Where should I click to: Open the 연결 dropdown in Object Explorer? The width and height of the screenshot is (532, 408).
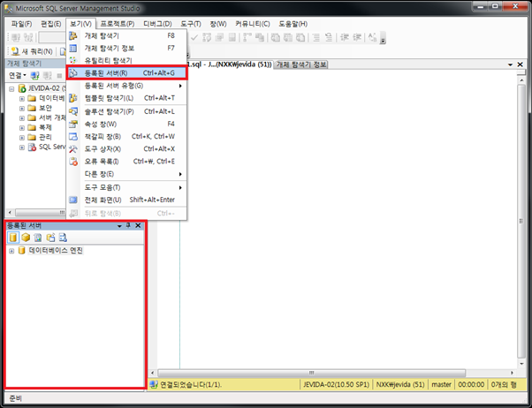coord(18,75)
